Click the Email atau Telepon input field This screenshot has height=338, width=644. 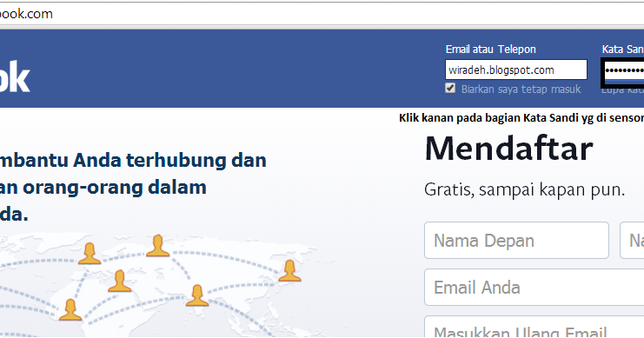516,70
